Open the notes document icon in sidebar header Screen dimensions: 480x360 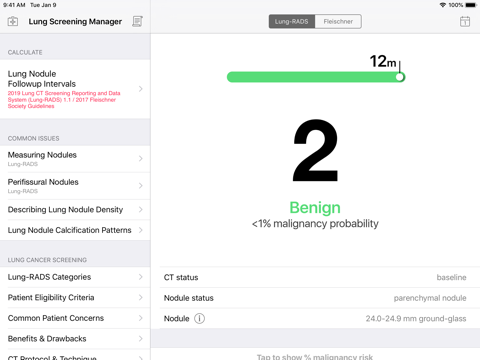[137, 22]
